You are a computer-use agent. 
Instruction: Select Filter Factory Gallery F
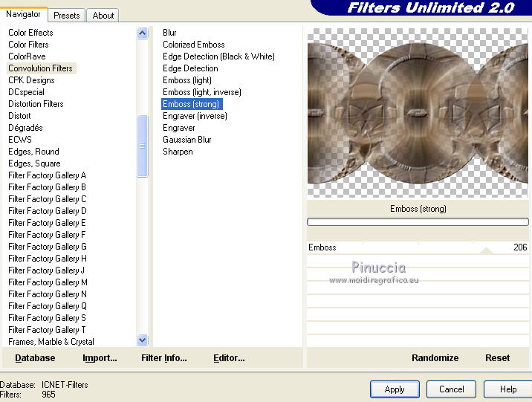47,235
